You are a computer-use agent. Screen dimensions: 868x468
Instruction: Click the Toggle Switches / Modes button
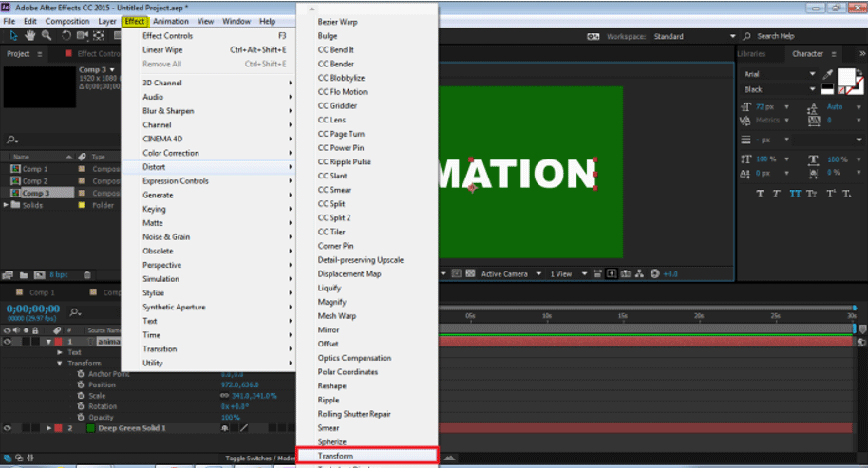point(258,458)
